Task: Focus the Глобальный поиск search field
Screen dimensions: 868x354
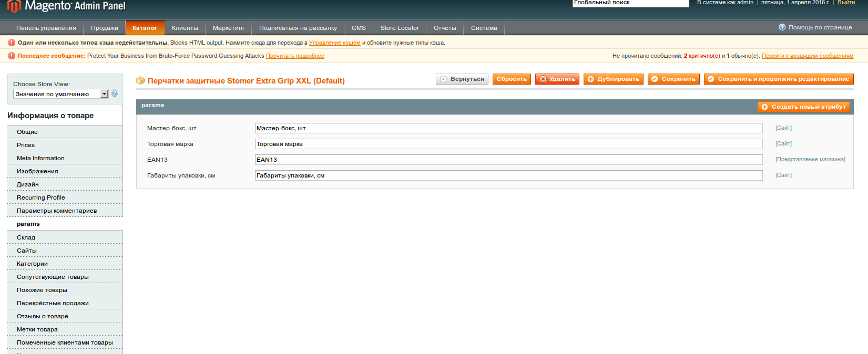Action: click(630, 3)
